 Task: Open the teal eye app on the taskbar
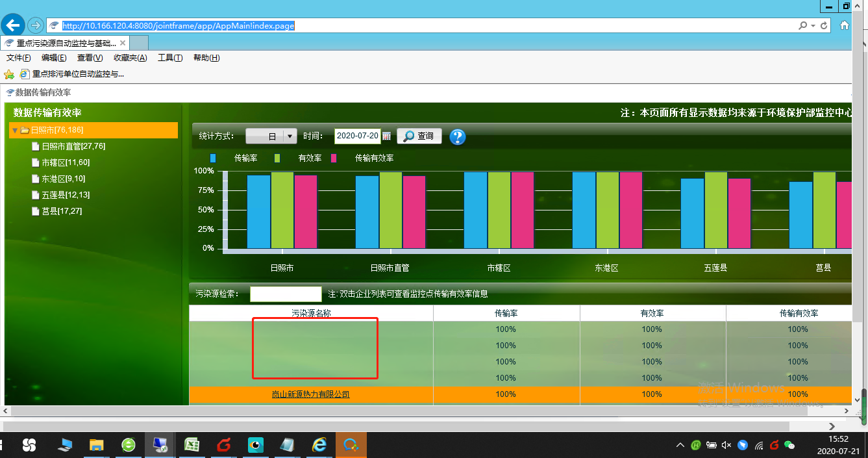[x=255, y=444]
